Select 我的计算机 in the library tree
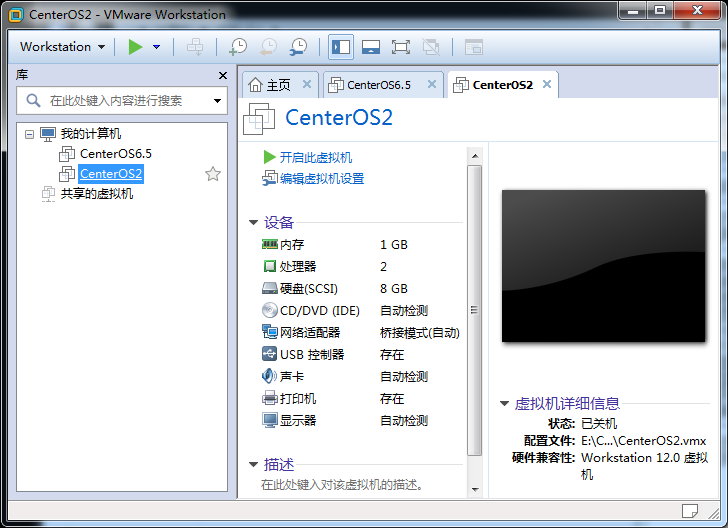728x528 pixels. click(91, 134)
